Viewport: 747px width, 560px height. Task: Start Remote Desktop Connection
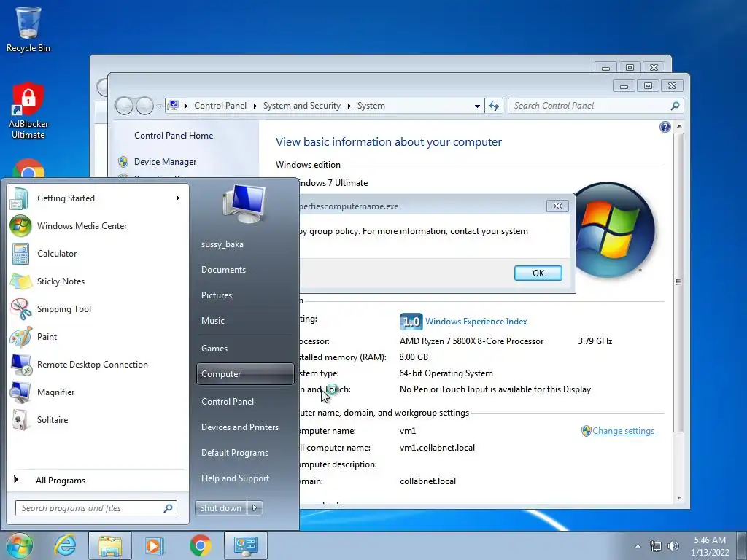click(93, 365)
